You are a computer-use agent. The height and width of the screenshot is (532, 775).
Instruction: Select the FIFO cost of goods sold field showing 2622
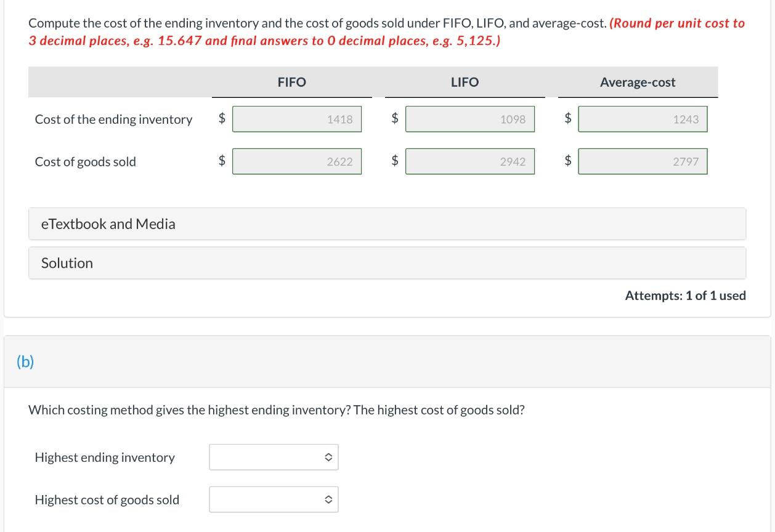(x=297, y=161)
